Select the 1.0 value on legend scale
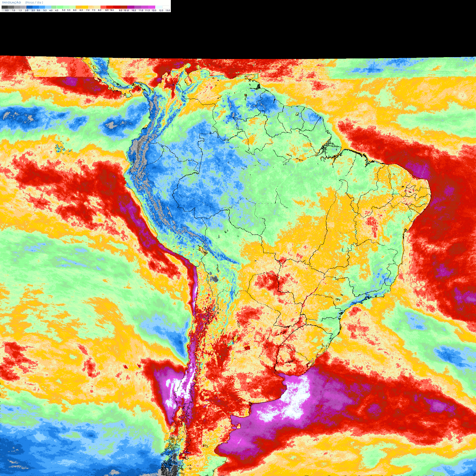 13,10
